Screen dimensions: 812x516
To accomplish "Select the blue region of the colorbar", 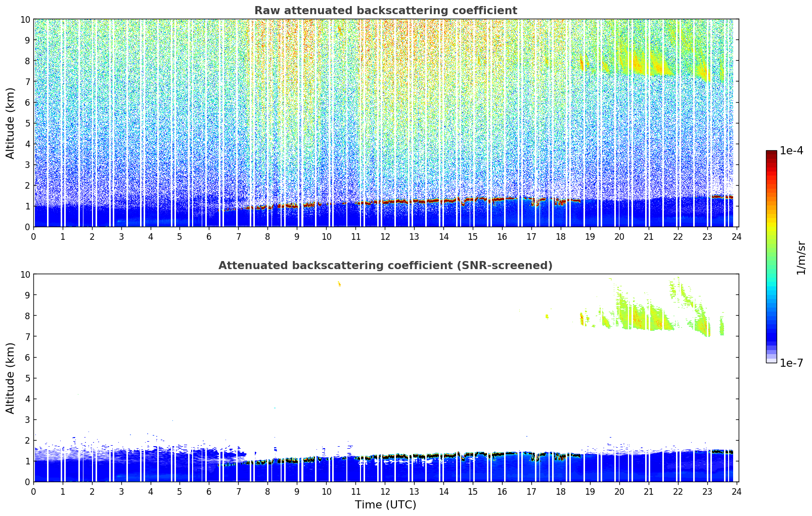I will point(771,324).
